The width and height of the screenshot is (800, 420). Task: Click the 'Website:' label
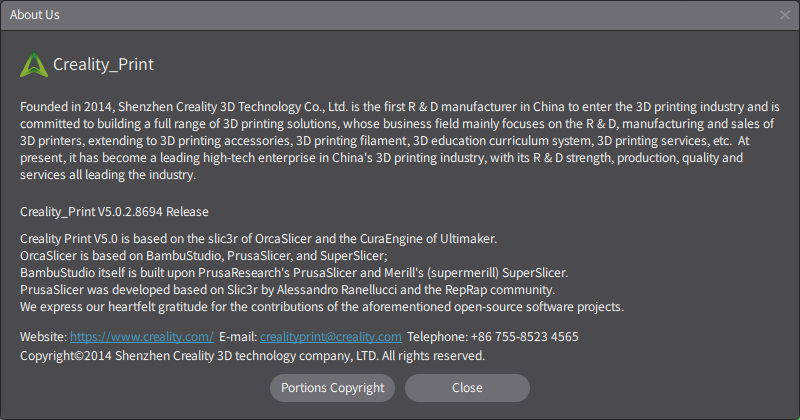(43, 337)
